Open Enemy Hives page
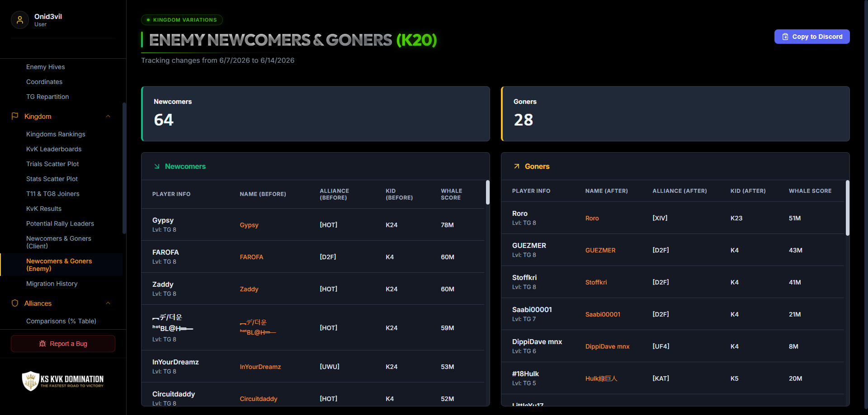Image resolution: width=868 pixels, height=415 pixels. coord(45,67)
